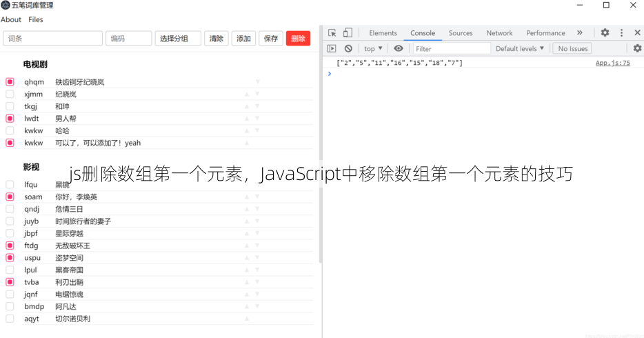Toggle device toolbar icon in DevTools
This screenshot has width=644, height=338.
[348, 33]
